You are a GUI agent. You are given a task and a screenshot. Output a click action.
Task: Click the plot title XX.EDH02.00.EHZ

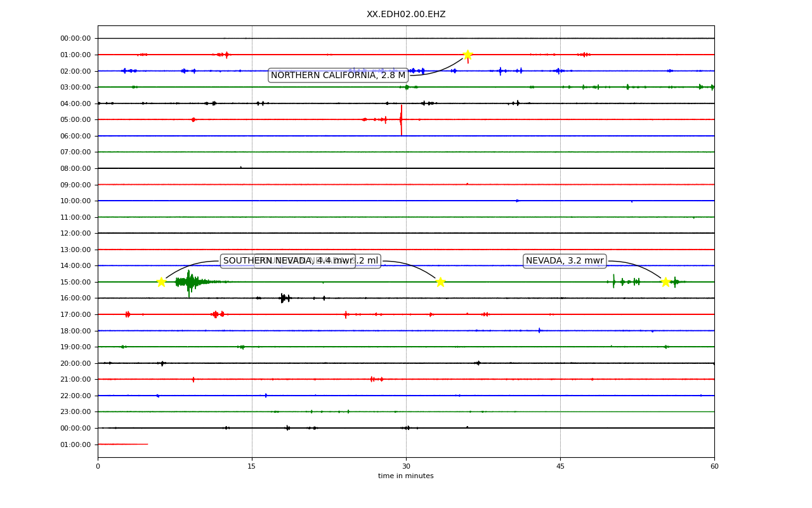click(406, 15)
